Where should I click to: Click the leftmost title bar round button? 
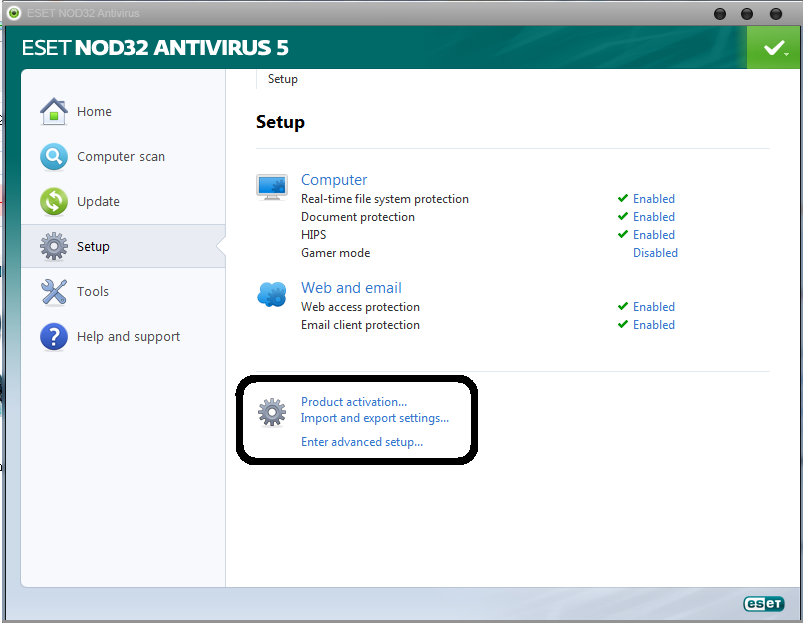[720, 14]
